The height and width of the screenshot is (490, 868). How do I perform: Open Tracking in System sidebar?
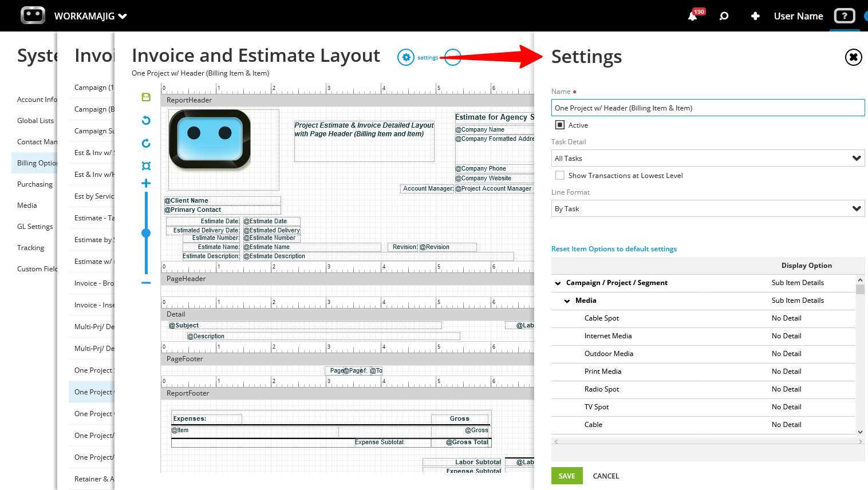coord(30,248)
